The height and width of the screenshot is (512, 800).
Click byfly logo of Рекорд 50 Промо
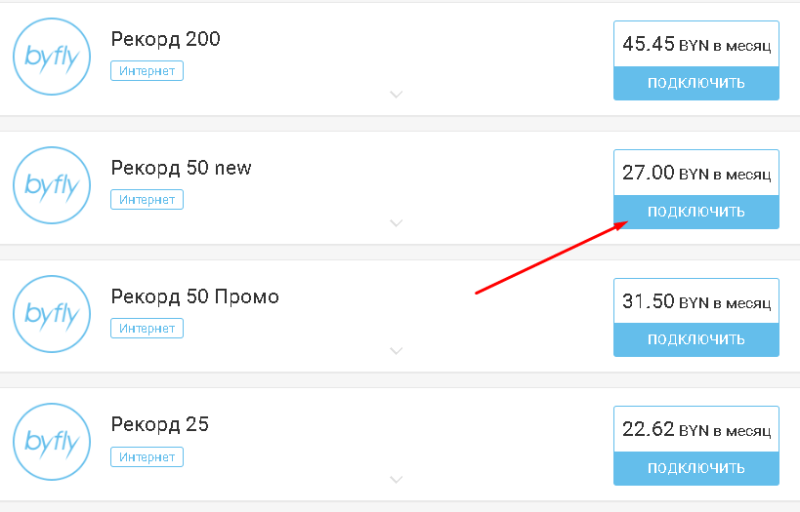tap(52, 314)
